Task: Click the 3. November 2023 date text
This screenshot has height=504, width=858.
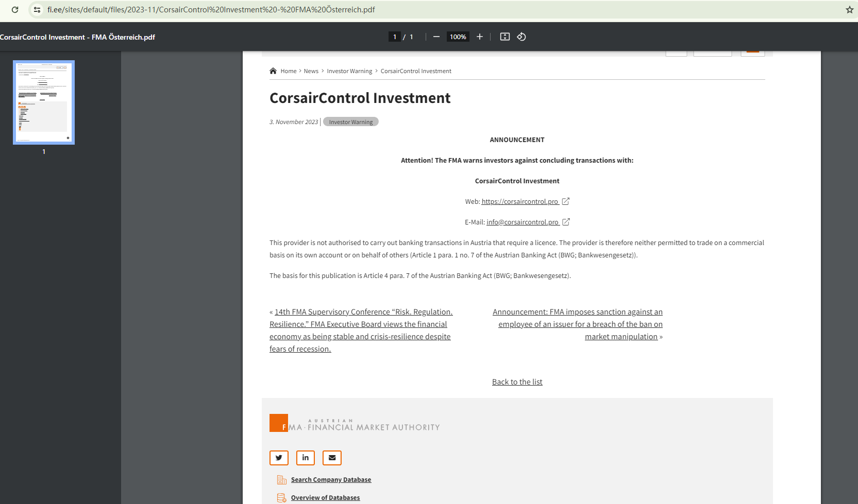Action: tap(294, 122)
